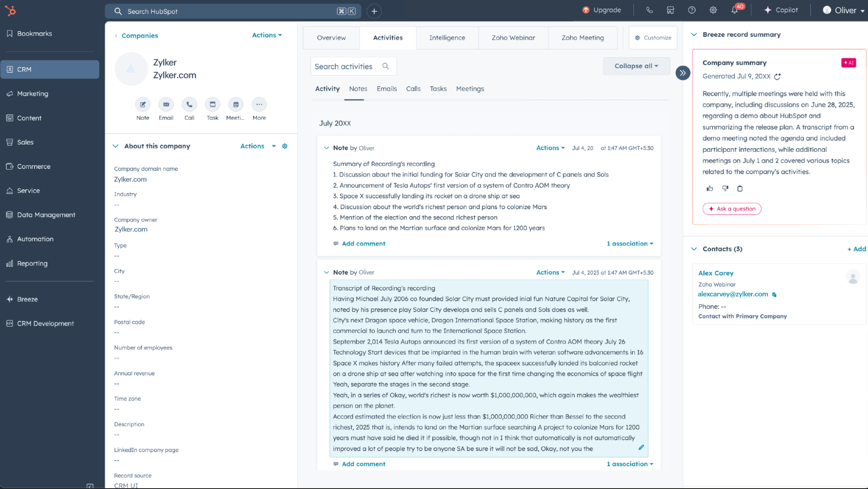Screen dimensions: 868x489
Task: Collapse the About this company section
Action: pos(116,146)
